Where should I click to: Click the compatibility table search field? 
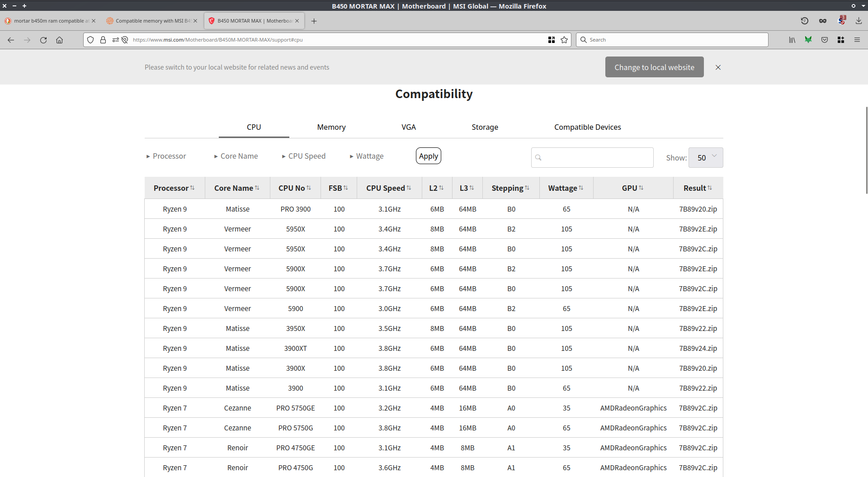coord(596,158)
